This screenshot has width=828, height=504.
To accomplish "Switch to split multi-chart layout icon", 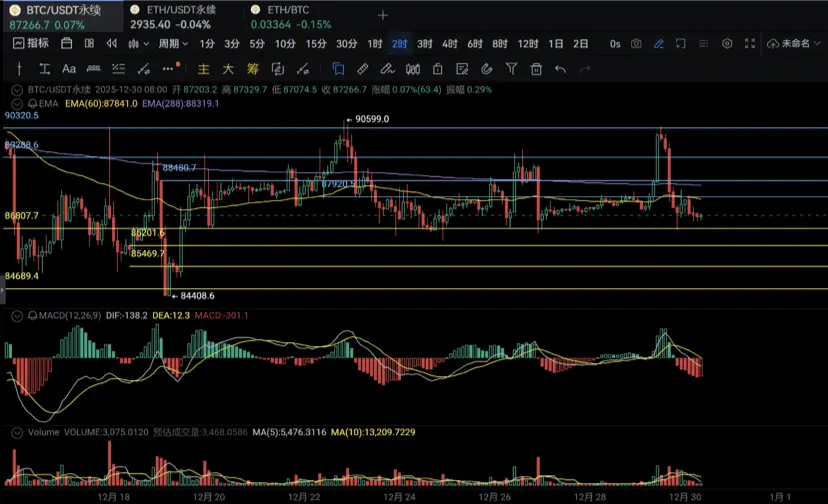I will click(x=89, y=43).
